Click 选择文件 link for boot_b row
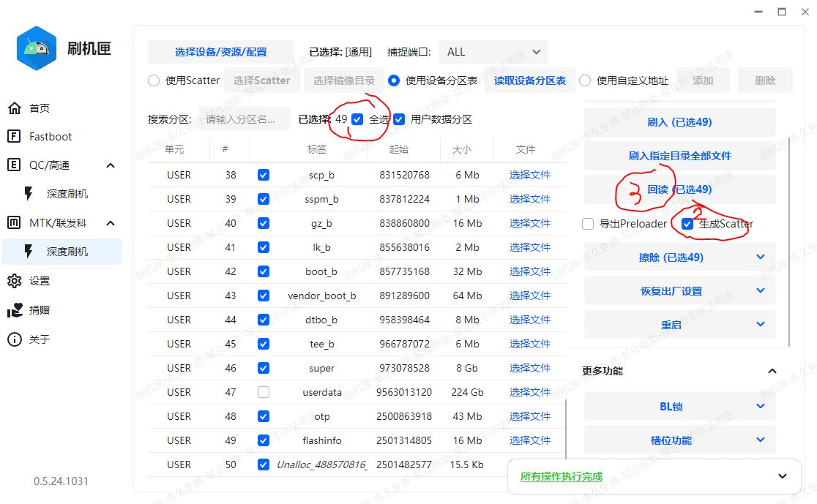This screenshot has height=504, width=817. click(x=529, y=271)
